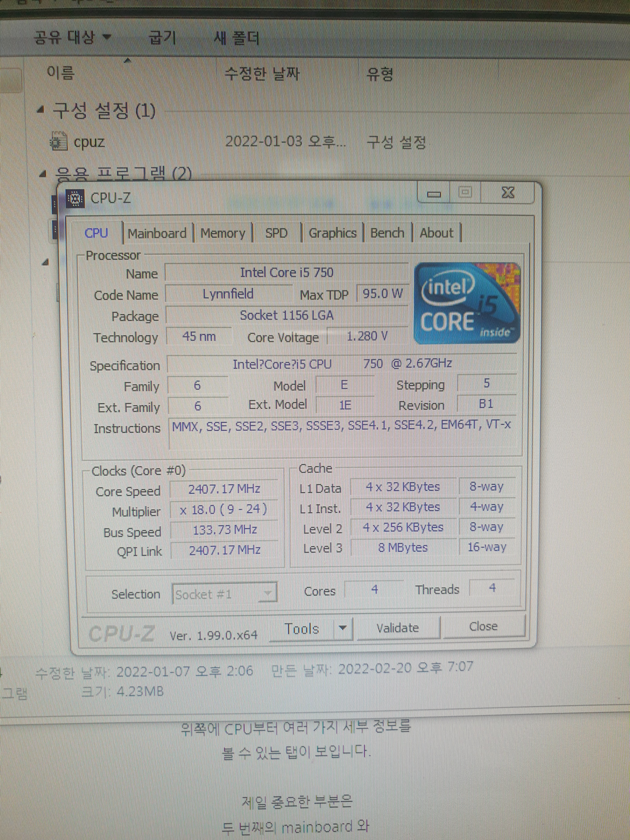Click the Threads count value 4
The width and height of the screenshot is (630, 840).
(x=492, y=588)
